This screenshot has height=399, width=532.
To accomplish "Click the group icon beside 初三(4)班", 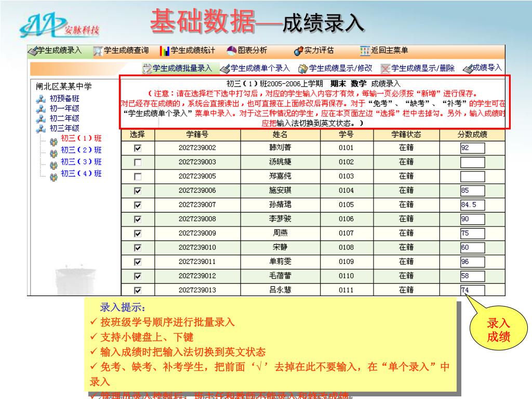I will pyautogui.click(x=54, y=177).
